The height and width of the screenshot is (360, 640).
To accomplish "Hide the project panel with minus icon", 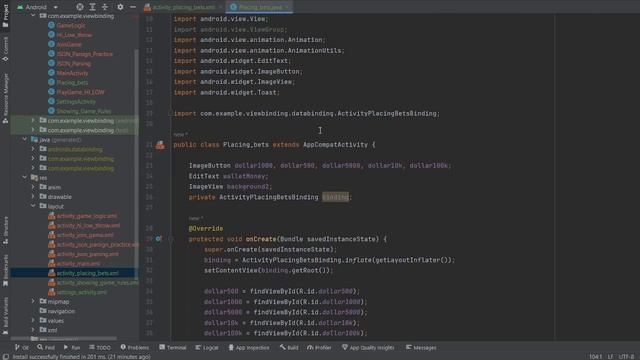I will coord(133,7).
